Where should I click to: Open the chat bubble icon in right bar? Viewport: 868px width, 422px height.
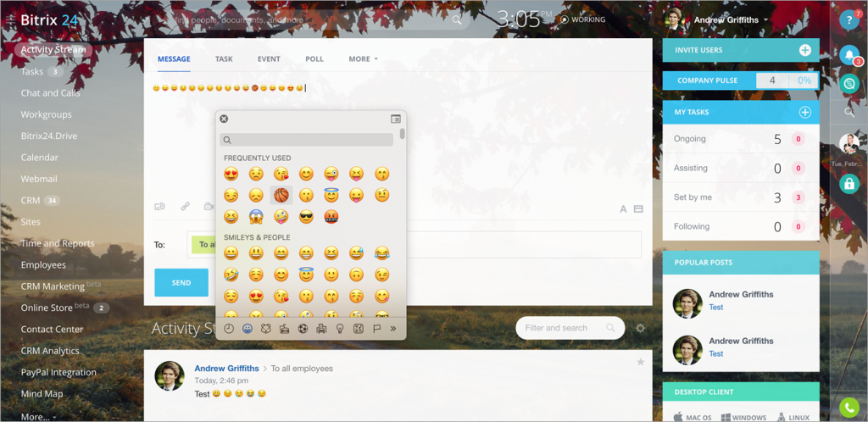(849, 83)
